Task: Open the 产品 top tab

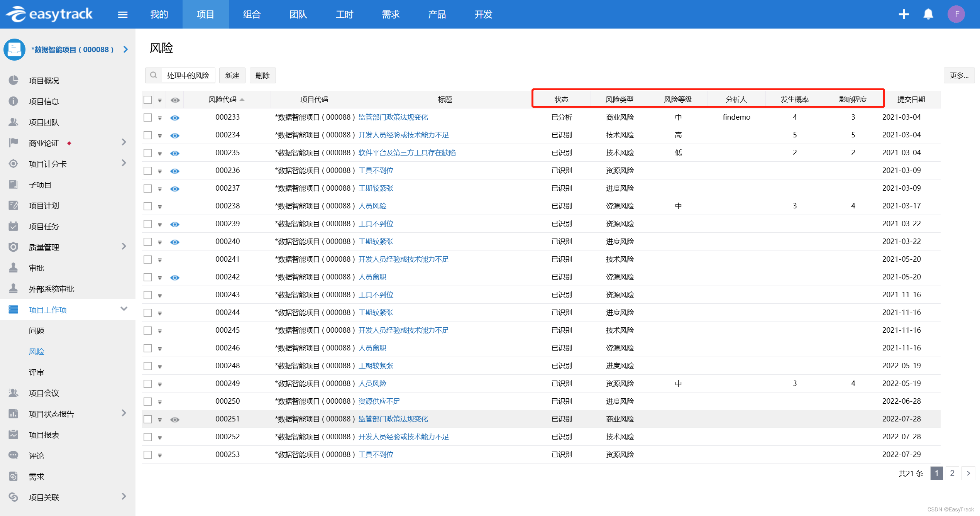Action: pyautogui.click(x=437, y=14)
